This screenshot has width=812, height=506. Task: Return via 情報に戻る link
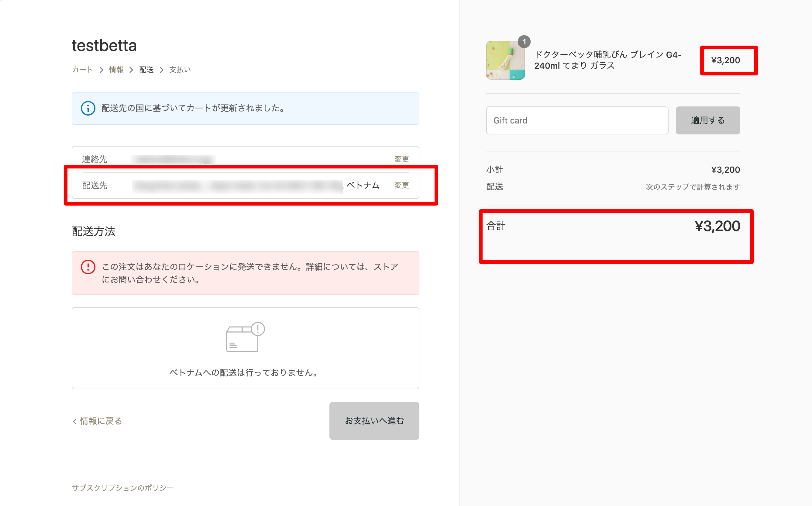(100, 421)
